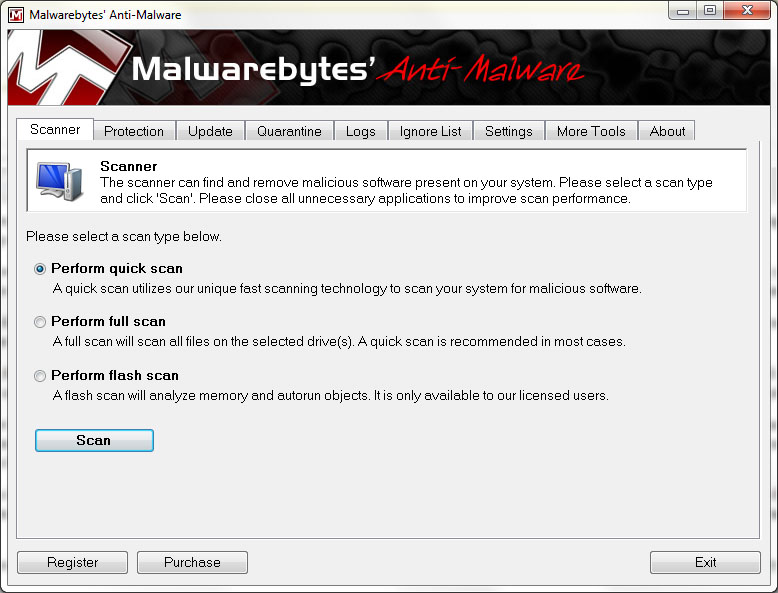
Task: Open the Ignore List tab
Action: point(430,131)
